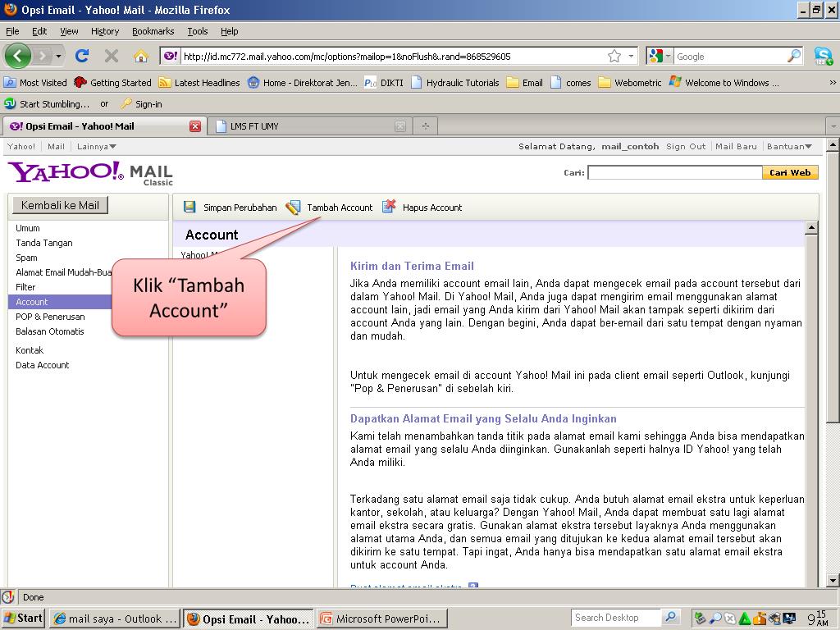Open Latest Headlines feed bookmark
The width and height of the screenshot is (840, 630).
click(200, 83)
